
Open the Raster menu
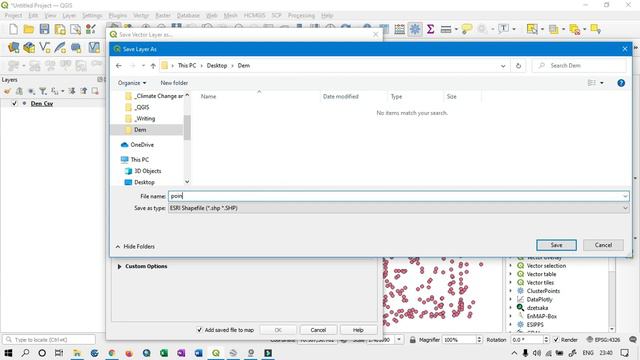point(163,16)
